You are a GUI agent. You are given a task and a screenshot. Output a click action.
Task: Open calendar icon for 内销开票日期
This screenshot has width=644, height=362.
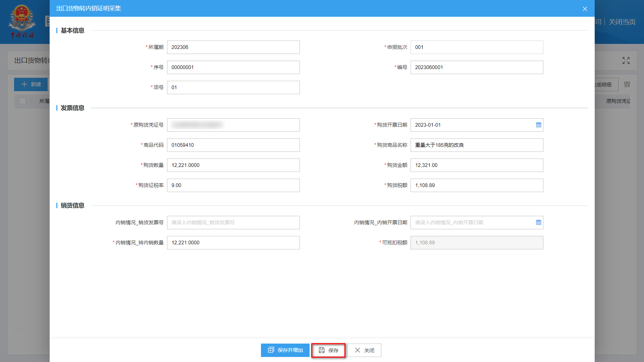(538, 223)
